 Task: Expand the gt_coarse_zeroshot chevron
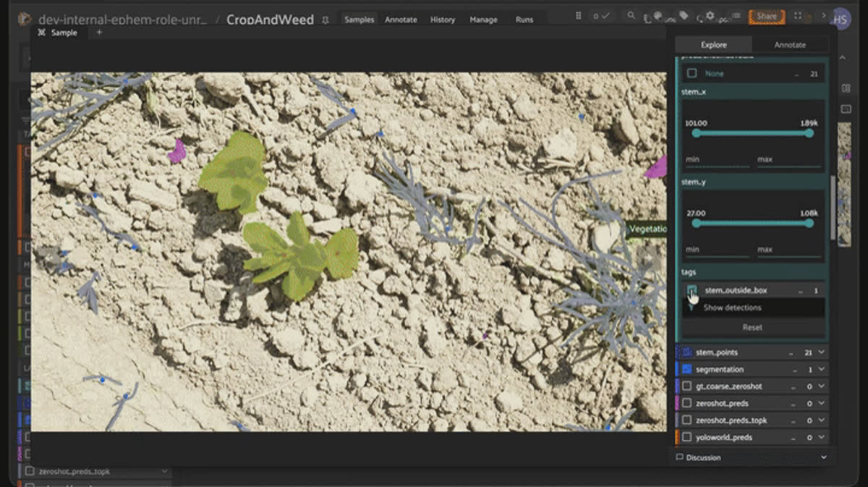point(821,386)
